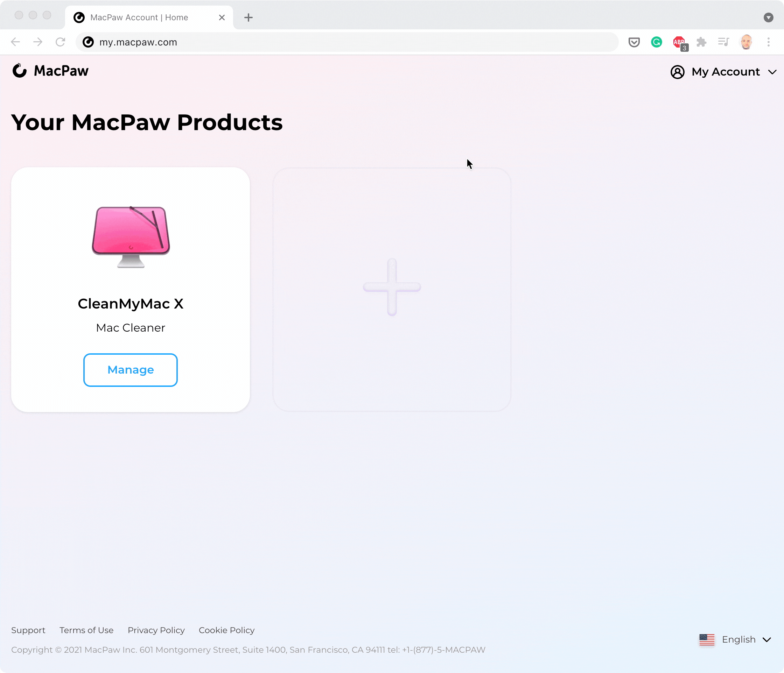Viewport: 784px width, 673px height.
Task: Add a product via the plus card
Action: (x=392, y=289)
